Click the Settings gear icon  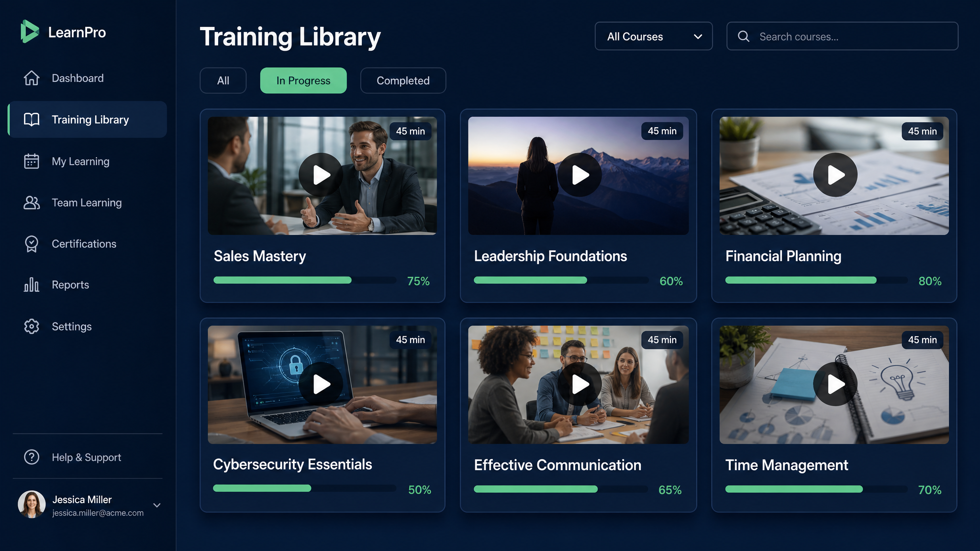point(32,326)
